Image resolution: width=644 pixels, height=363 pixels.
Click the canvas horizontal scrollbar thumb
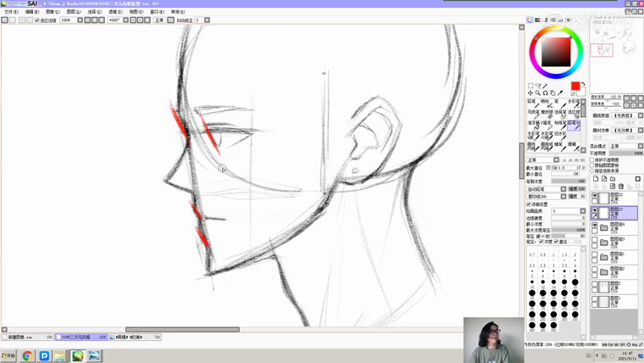pos(182,330)
